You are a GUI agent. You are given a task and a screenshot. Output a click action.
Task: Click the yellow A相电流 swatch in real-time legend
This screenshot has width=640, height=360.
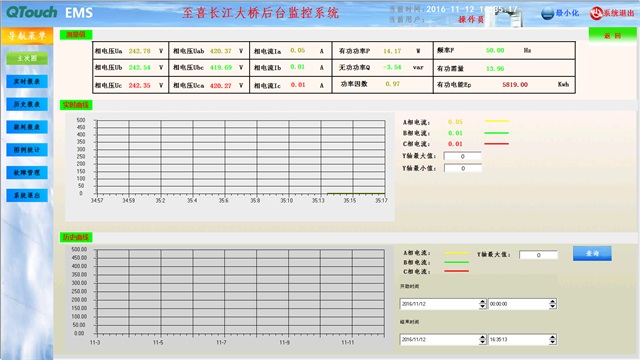(x=497, y=121)
